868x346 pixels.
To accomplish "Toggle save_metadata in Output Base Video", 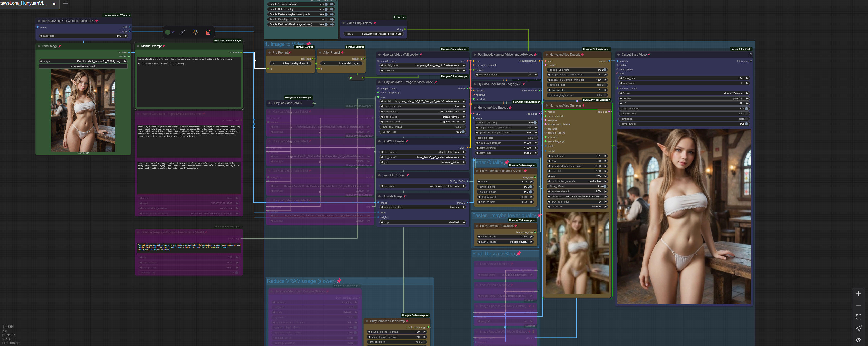I will click(746, 109).
